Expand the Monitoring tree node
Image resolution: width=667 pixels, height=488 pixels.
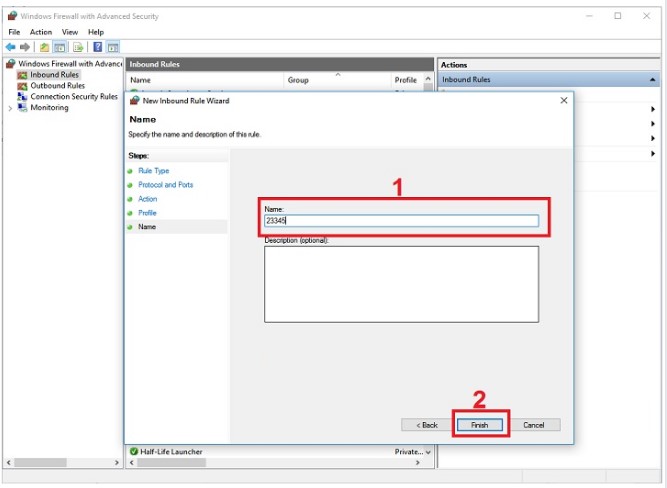10,108
